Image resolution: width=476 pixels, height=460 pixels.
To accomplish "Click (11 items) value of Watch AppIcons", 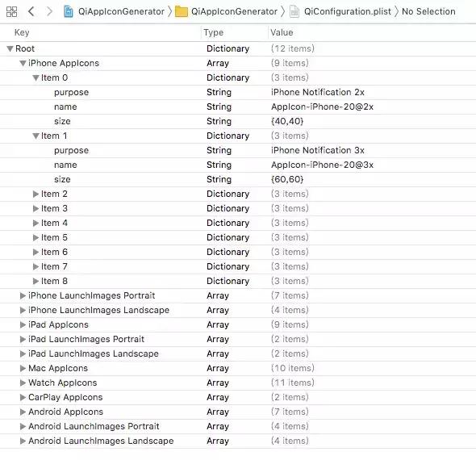I will 293,383.
